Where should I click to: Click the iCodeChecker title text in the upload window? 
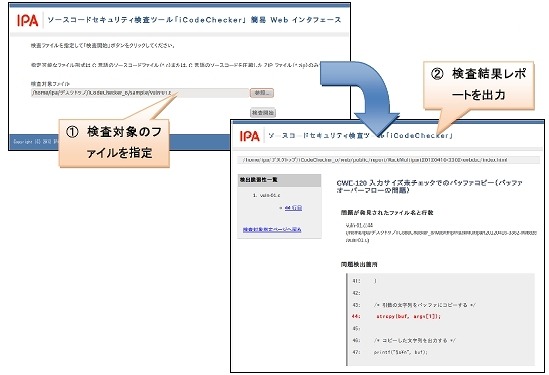(194, 20)
